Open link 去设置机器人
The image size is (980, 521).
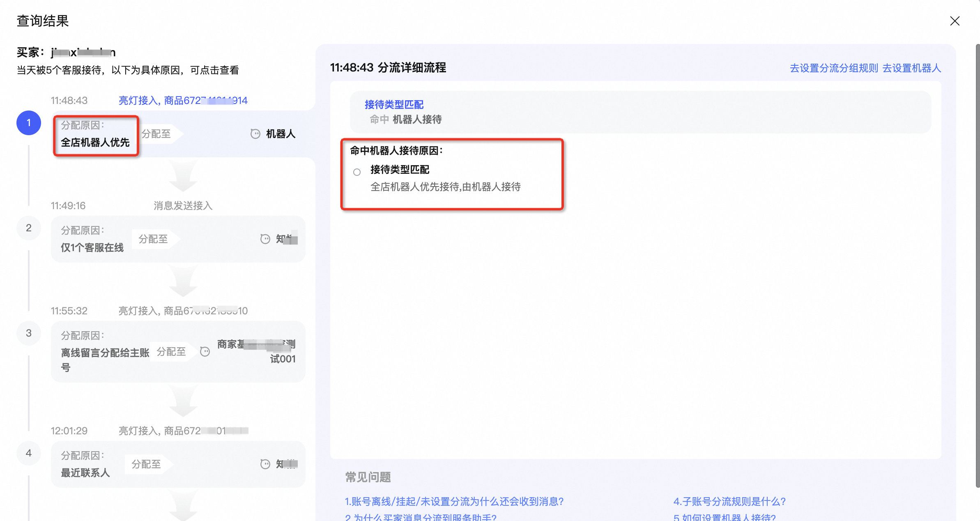coord(911,68)
